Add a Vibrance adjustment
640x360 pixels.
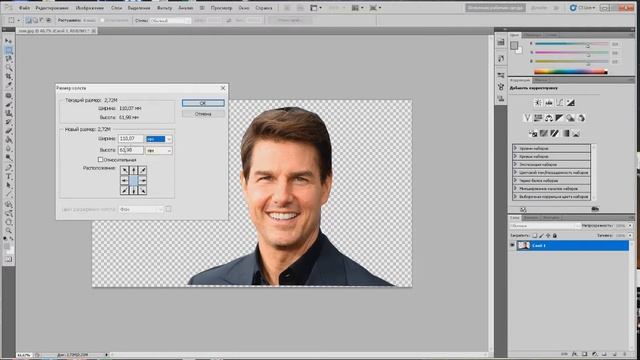pyautogui.click(x=527, y=118)
